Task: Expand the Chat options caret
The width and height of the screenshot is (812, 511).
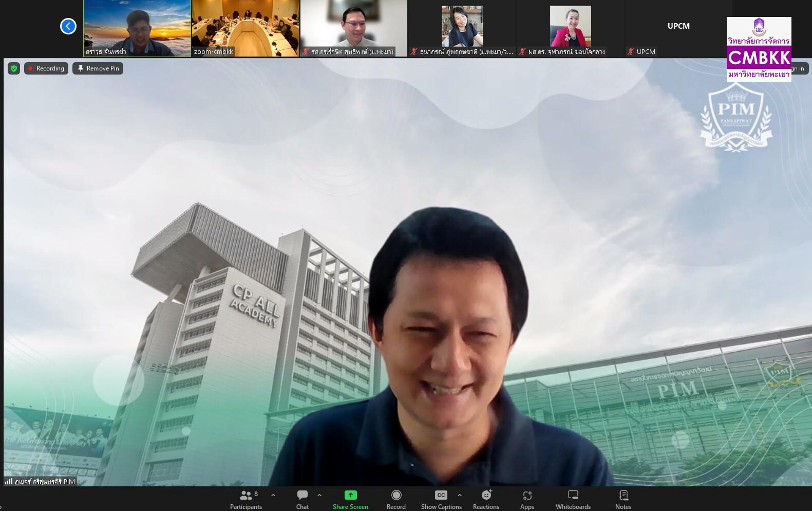Action: tap(319, 495)
